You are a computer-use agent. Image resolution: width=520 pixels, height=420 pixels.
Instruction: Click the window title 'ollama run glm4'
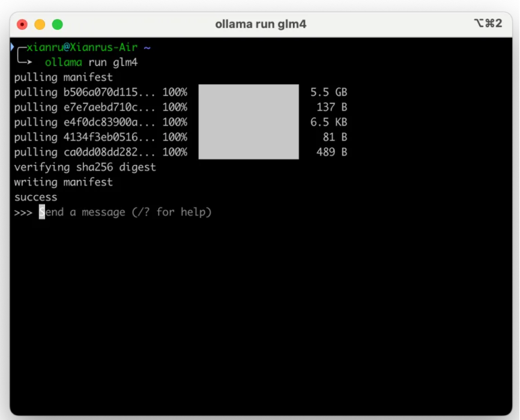coord(261,24)
